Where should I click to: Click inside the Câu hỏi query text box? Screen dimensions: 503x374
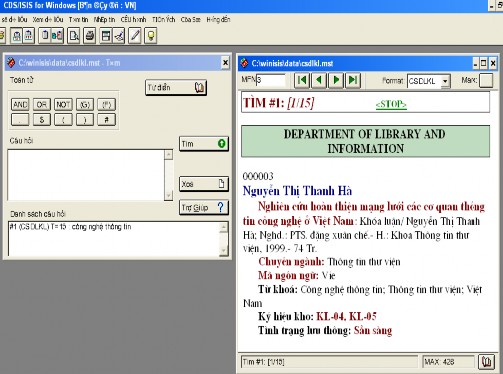pyautogui.click(x=86, y=175)
